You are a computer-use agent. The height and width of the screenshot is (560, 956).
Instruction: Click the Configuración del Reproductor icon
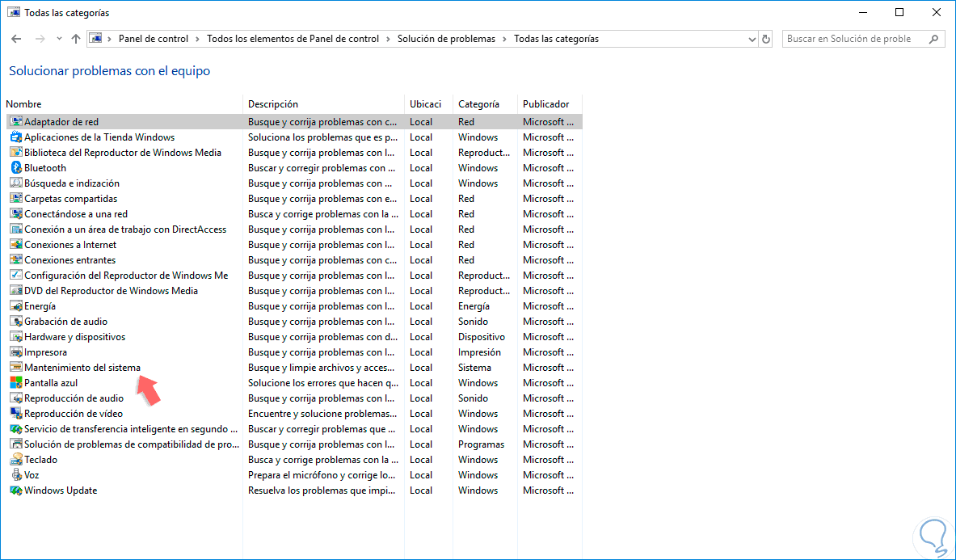[16, 276]
